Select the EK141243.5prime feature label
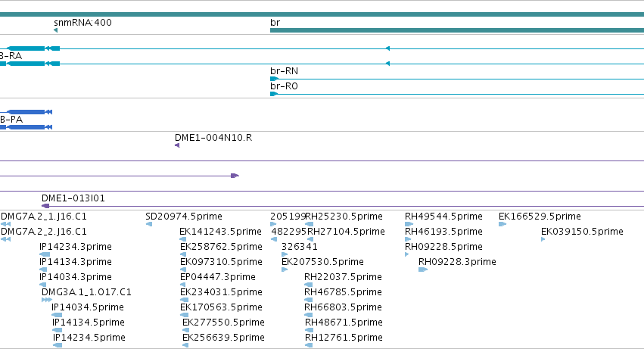 coord(220,232)
